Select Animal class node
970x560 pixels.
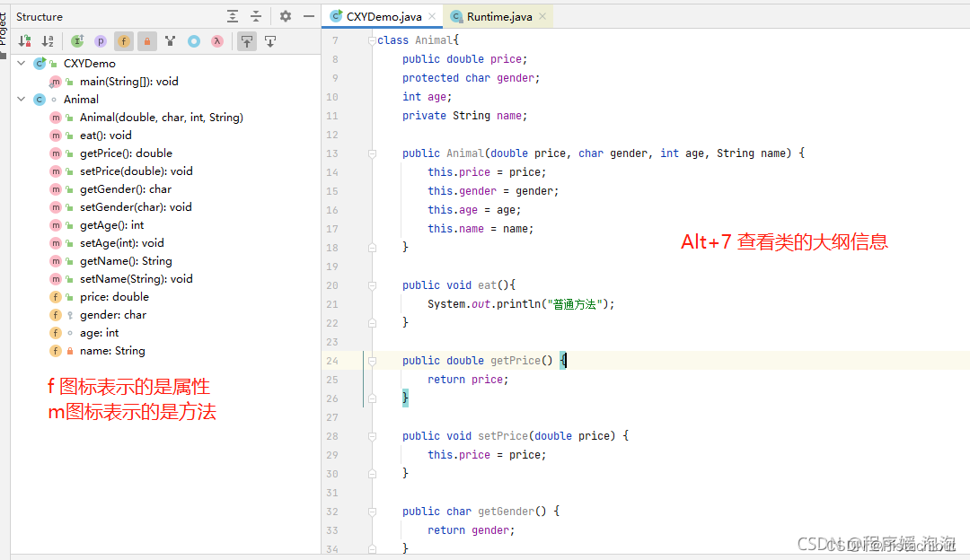81,99
